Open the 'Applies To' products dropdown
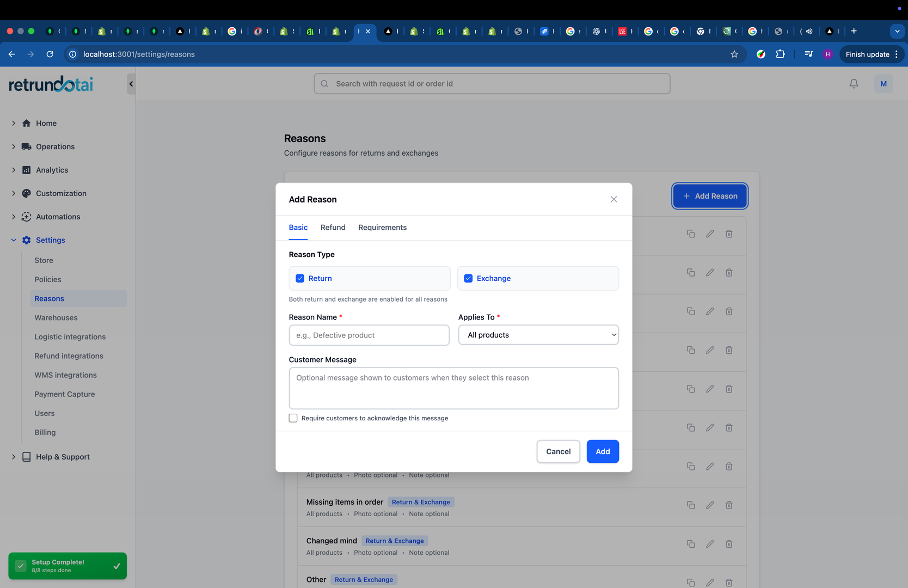This screenshot has width=908, height=588. coord(538,335)
